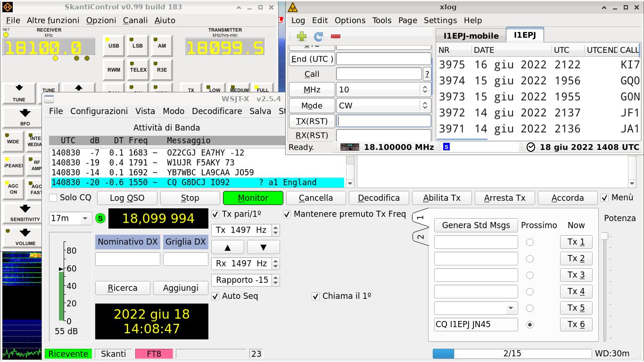The image size is (644, 362).
Task: Select R3E mode in SkantiControl
Action: pyautogui.click(x=162, y=70)
